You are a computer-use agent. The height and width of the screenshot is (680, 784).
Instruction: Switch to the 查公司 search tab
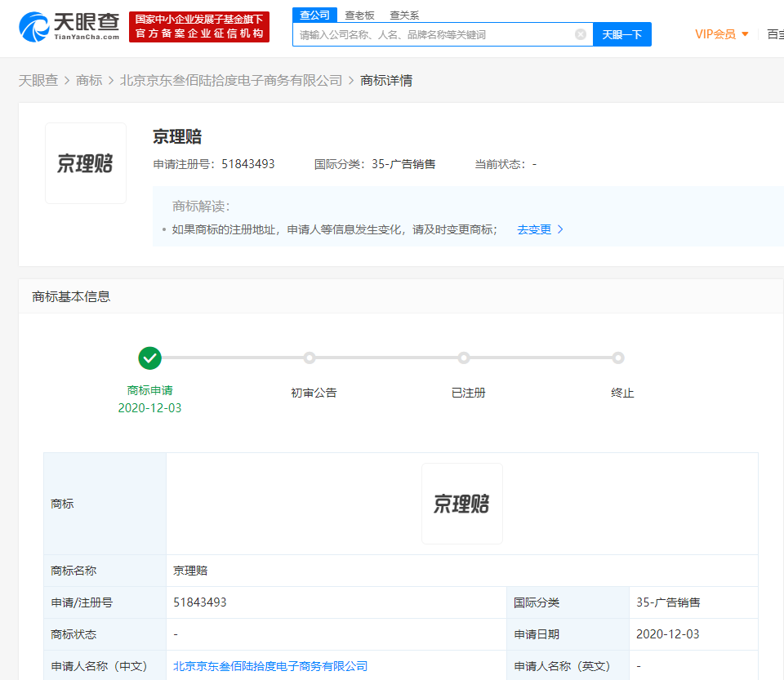click(x=314, y=15)
